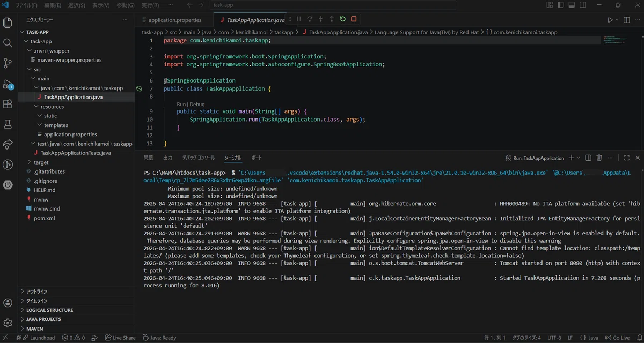
Task: Open the Search view in activity bar
Action: tap(8, 43)
